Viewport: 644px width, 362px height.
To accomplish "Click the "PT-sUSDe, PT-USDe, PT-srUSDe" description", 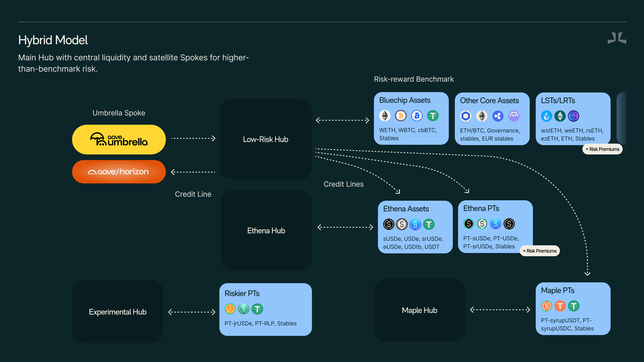I will (491, 242).
